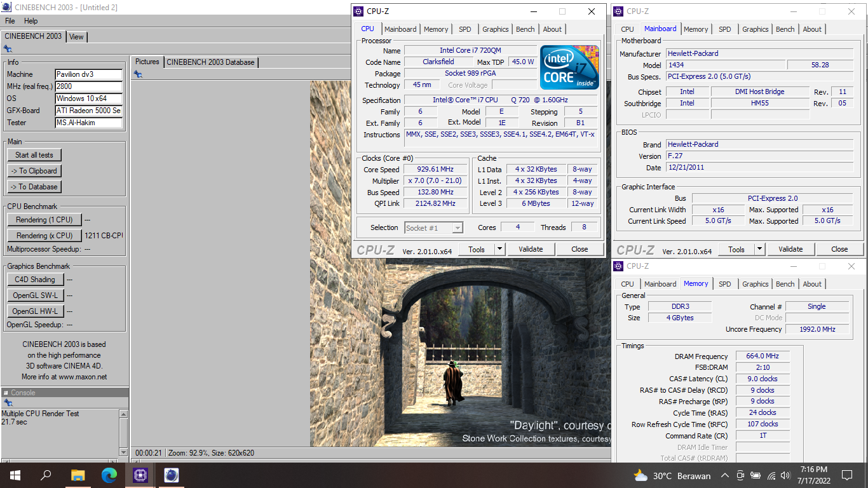Select the Pictures tab
868x488 pixels.
147,62
